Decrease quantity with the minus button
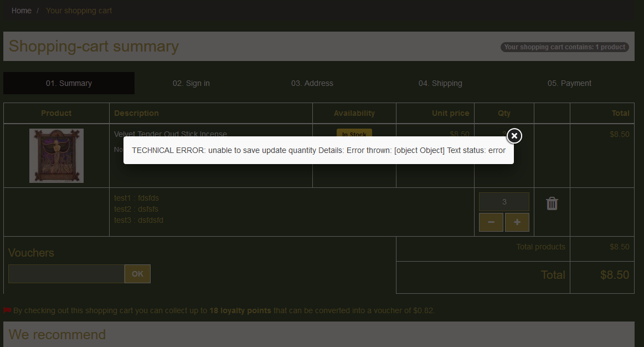Screen dimensions: 644x347 point(491,222)
